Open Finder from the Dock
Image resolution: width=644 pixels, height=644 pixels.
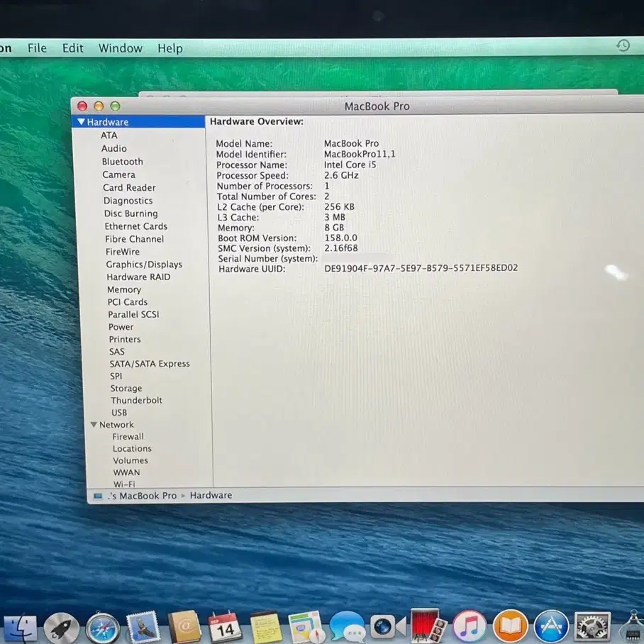[20, 628]
